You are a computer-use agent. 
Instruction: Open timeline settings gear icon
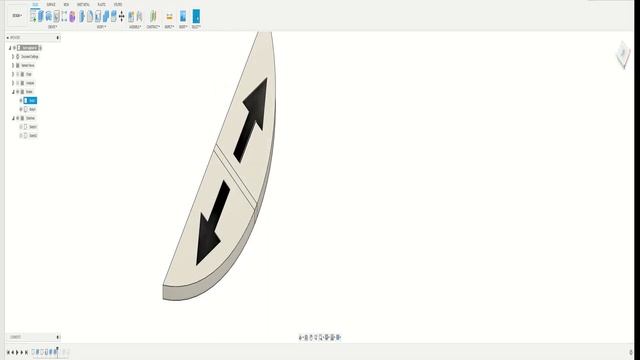tap(631, 352)
